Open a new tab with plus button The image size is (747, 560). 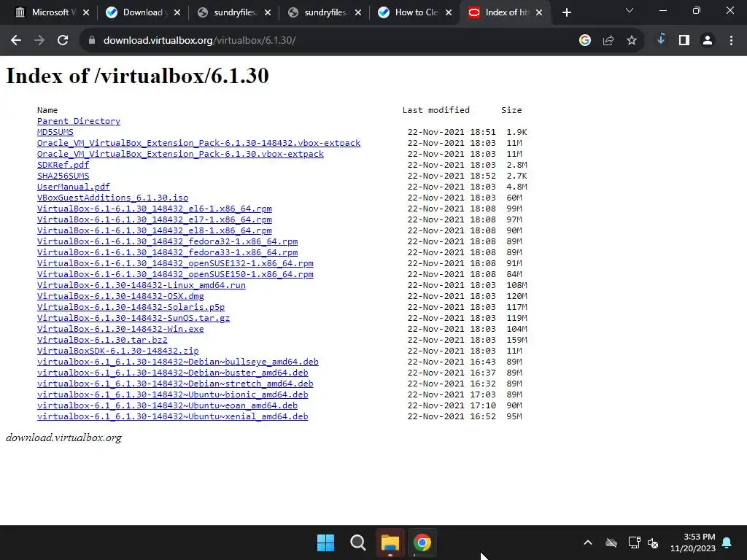[566, 12]
